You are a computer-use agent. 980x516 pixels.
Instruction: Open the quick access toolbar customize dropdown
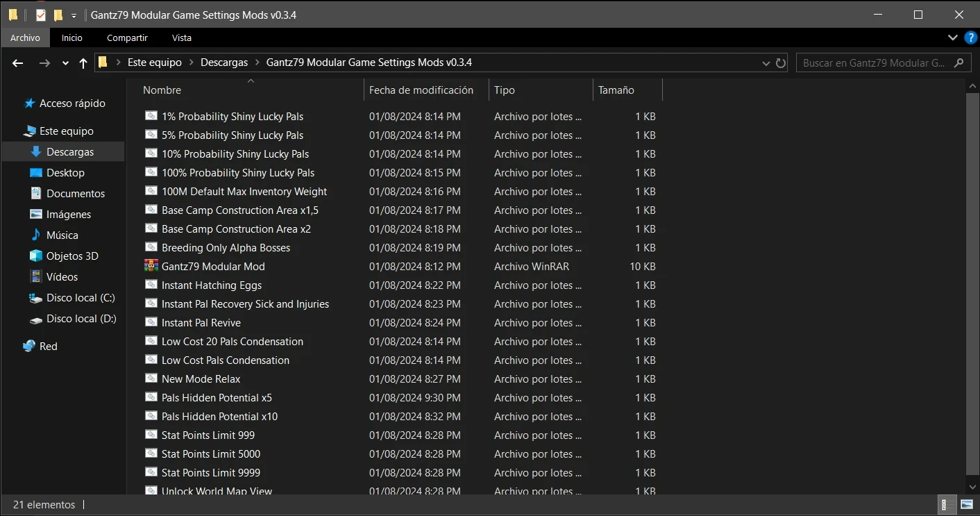click(74, 15)
